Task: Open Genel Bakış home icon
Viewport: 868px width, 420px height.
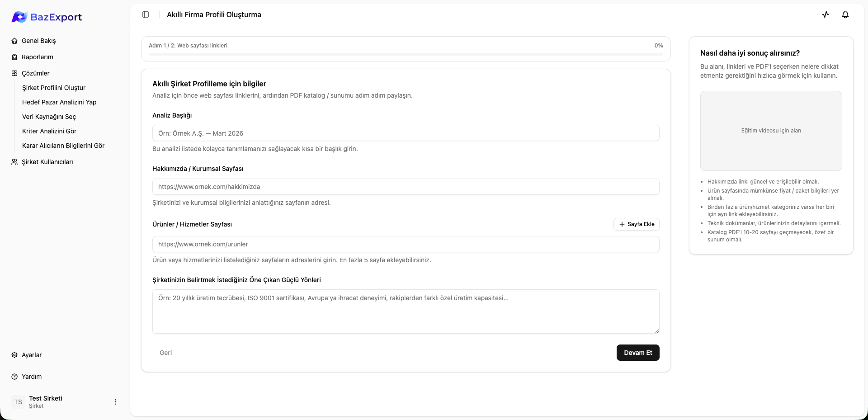Action: tap(14, 41)
